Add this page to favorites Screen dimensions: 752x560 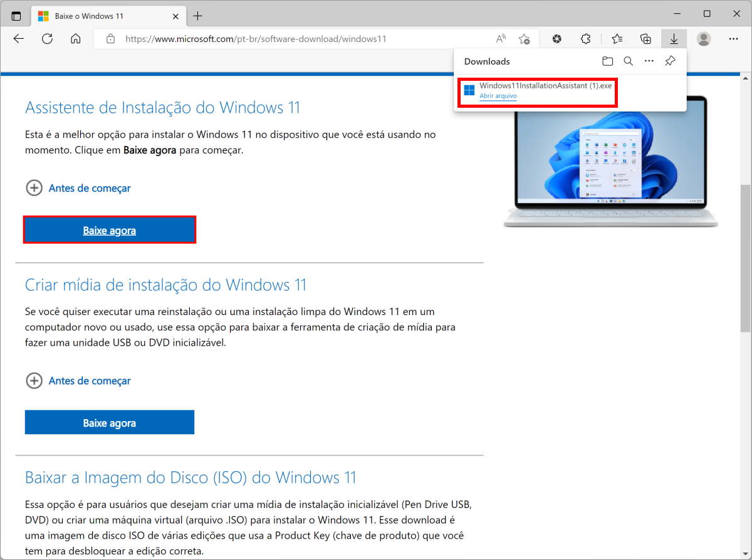pyautogui.click(x=525, y=39)
